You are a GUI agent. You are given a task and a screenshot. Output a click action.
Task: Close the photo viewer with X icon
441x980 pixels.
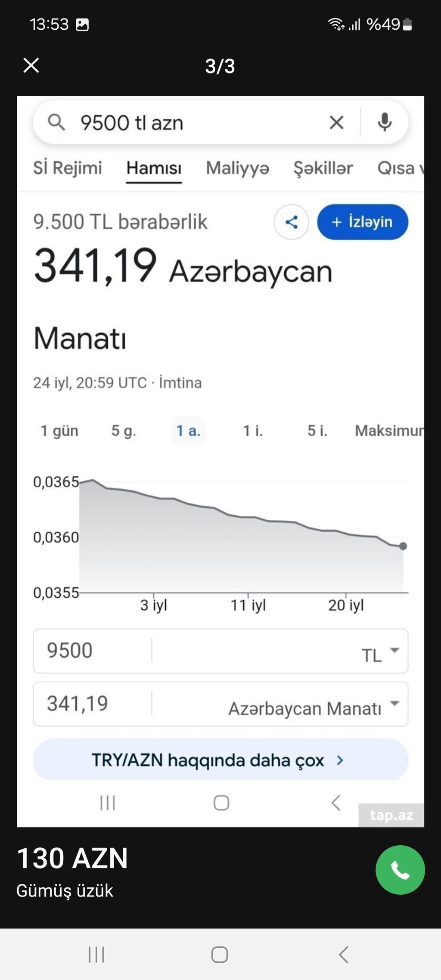pyautogui.click(x=31, y=65)
